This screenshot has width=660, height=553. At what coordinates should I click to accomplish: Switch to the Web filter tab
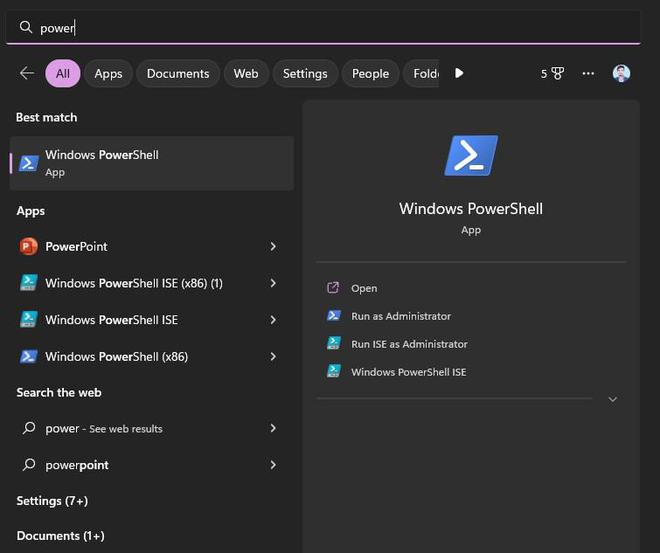pos(246,74)
